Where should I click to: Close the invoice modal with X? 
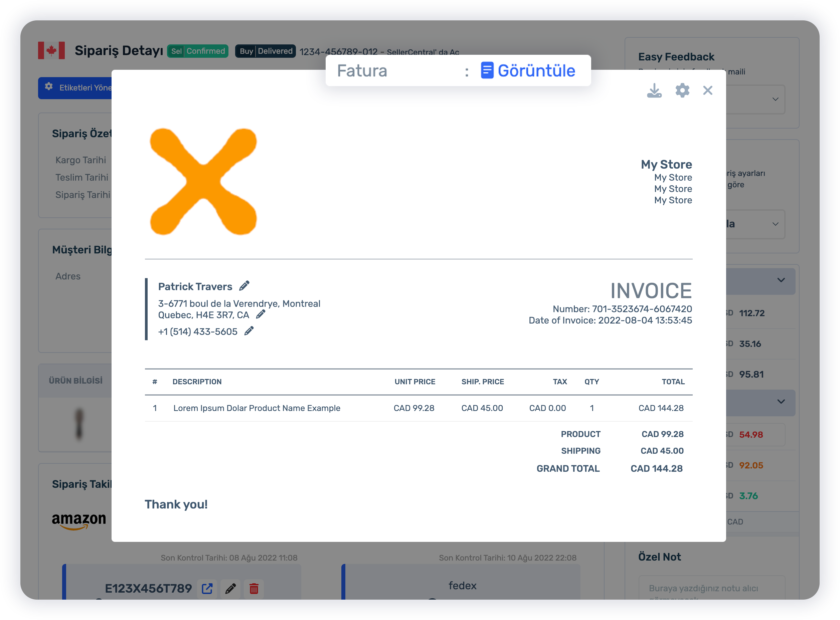click(x=707, y=90)
